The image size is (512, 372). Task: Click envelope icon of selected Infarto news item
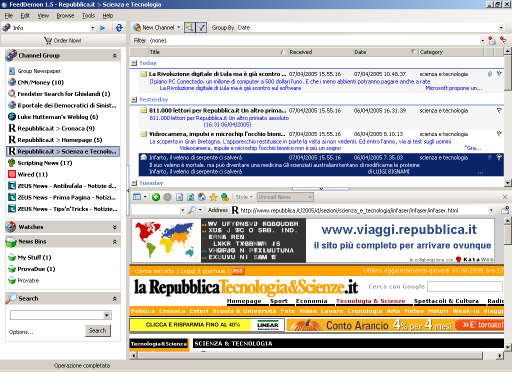point(144,157)
